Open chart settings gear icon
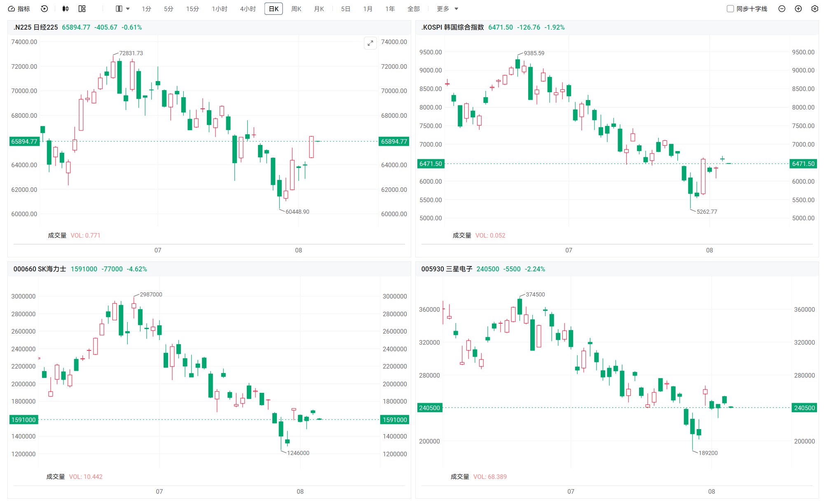 point(815,9)
